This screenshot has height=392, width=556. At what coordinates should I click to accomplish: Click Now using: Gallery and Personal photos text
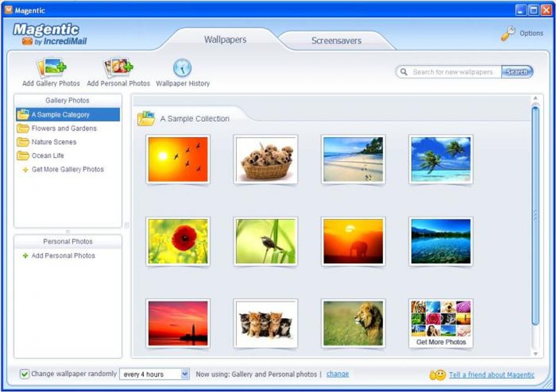click(256, 374)
